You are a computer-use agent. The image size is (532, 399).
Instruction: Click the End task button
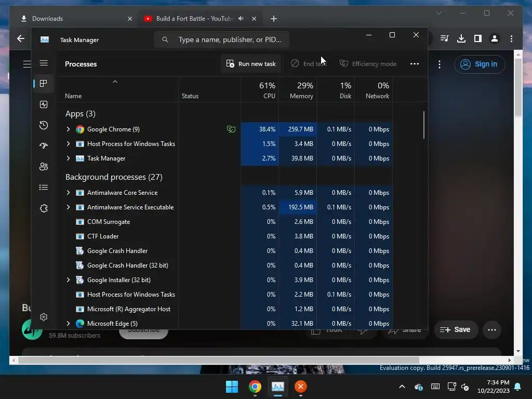click(x=309, y=64)
